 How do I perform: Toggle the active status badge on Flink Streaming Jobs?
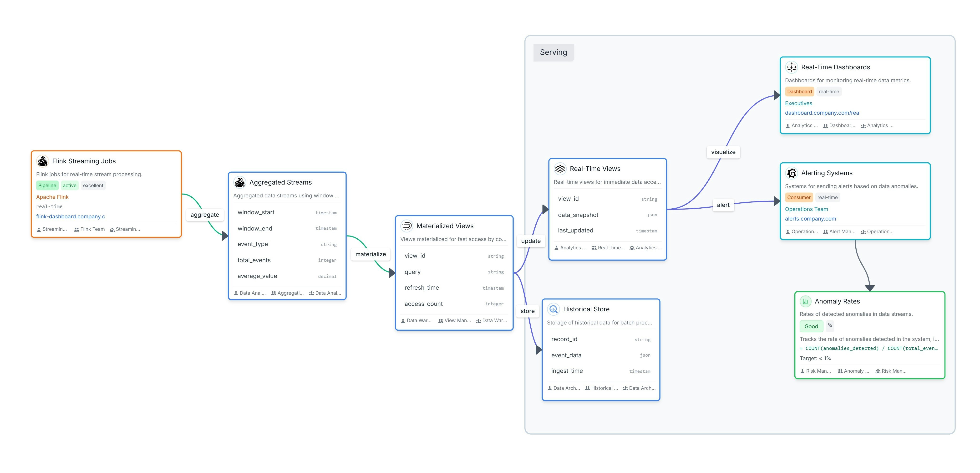pyautogui.click(x=70, y=185)
